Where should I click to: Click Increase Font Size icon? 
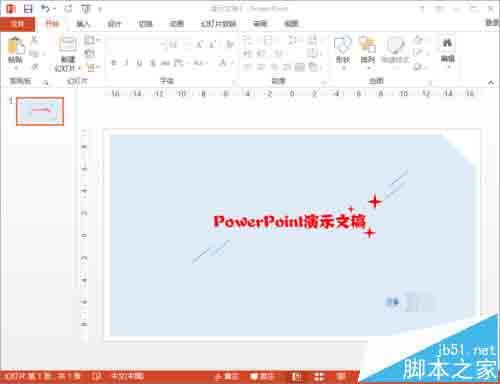[199, 44]
